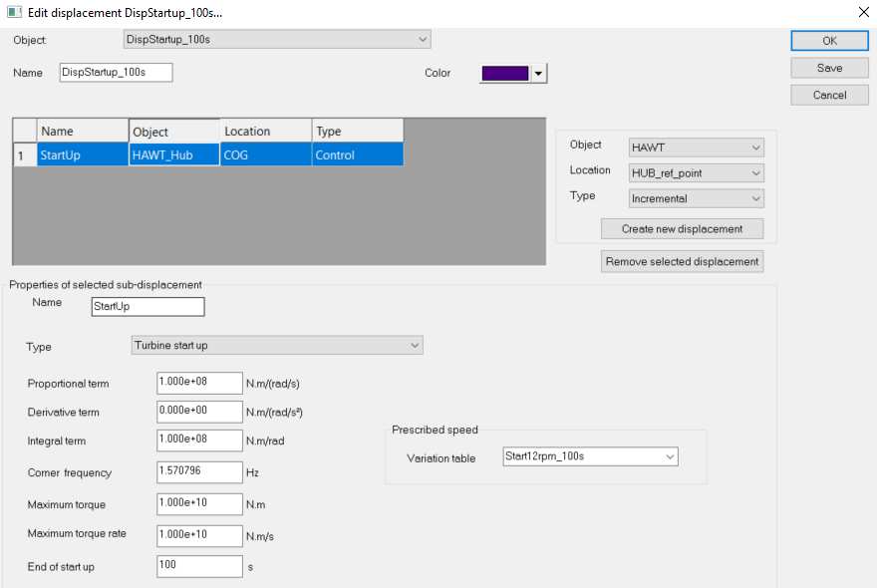Expand the HUB_ref_point location dropdown
Screen dimensions: 877x588
click(x=697, y=172)
